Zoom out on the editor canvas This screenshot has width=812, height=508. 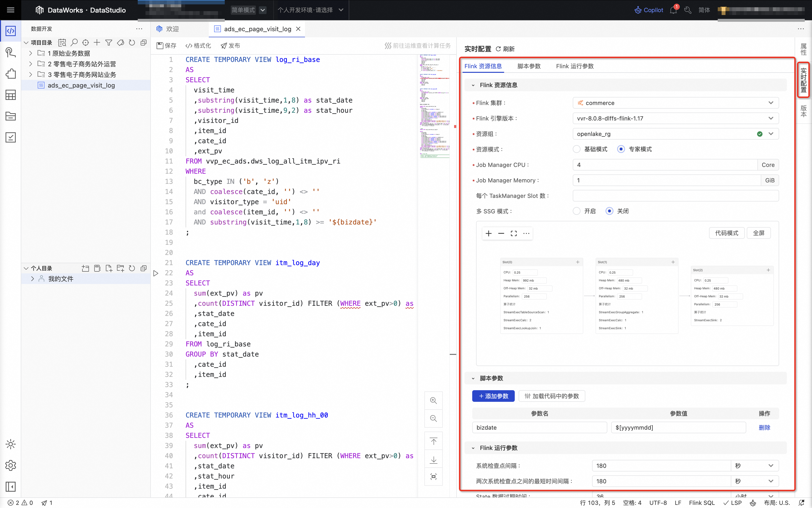click(434, 418)
